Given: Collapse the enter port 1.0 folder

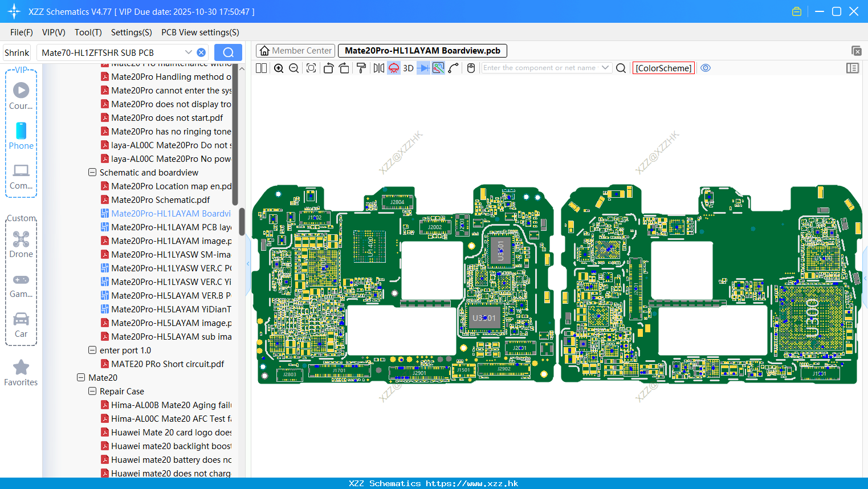Looking at the screenshot, I should [92, 350].
